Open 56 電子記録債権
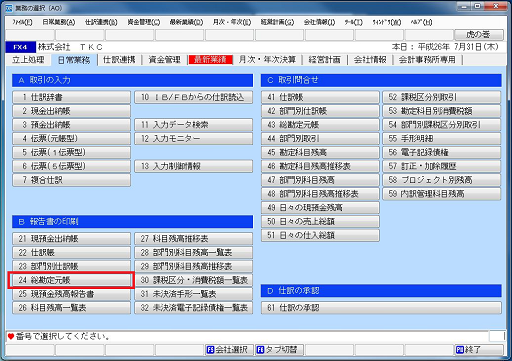Viewport: 512px width, 361px height. [442, 153]
